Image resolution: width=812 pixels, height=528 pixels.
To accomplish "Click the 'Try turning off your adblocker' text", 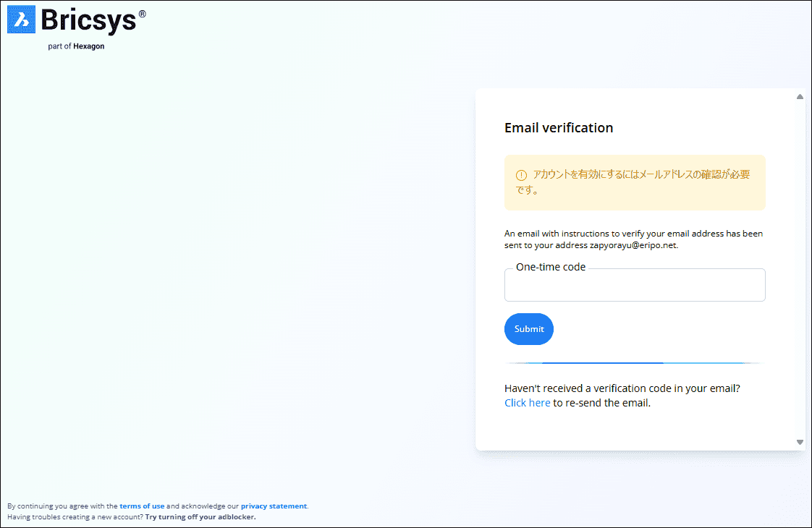I will [200, 517].
